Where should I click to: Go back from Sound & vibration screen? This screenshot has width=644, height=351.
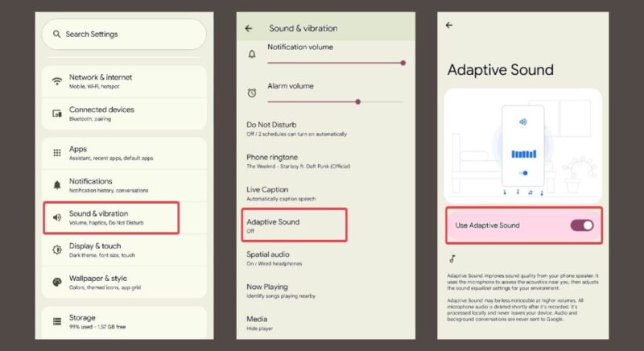click(x=249, y=28)
